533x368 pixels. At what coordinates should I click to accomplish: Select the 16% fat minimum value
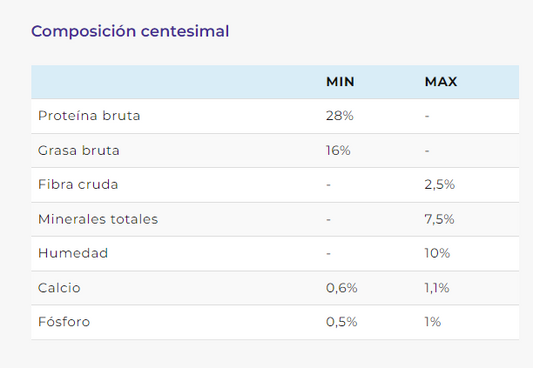[x=338, y=151]
